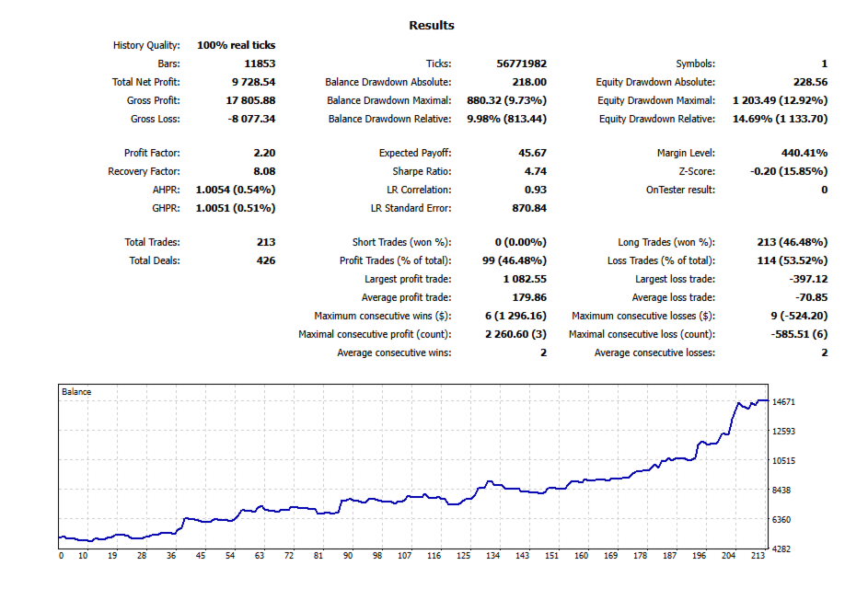Select the Ticks value 56771982

522,64
